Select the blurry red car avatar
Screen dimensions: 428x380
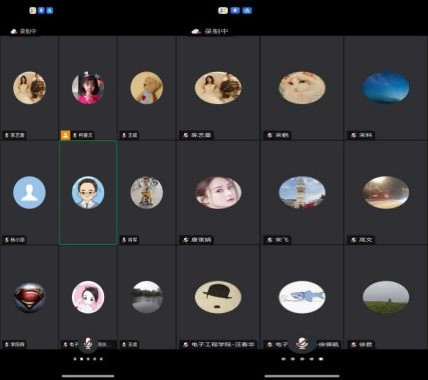point(386,193)
